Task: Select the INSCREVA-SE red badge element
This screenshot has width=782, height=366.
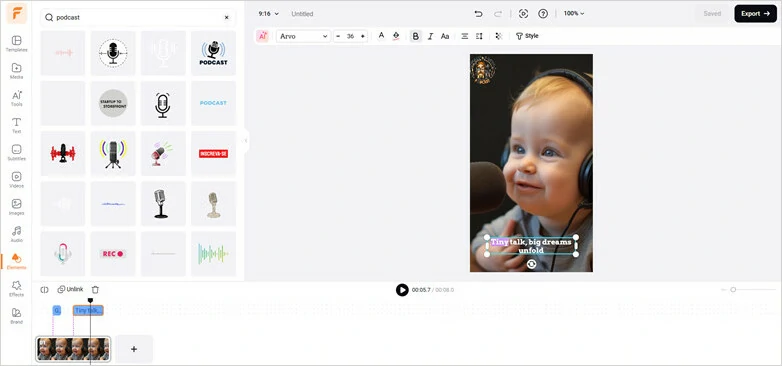Action: 213,154
